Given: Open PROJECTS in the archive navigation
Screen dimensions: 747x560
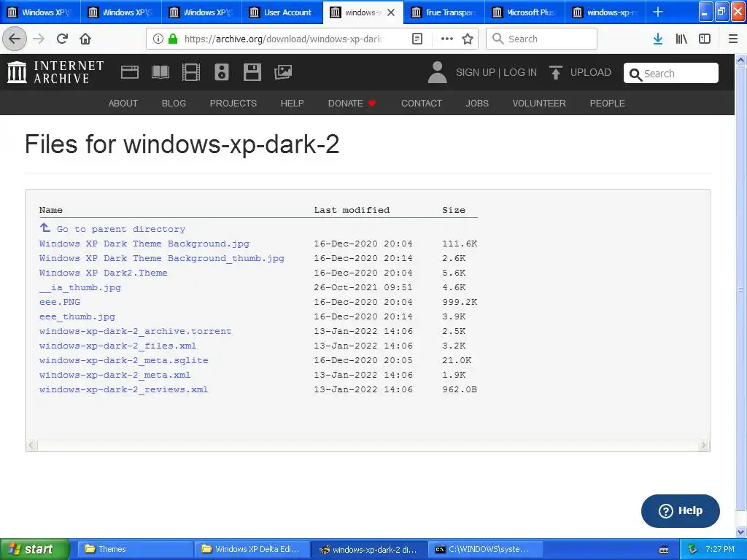Looking at the screenshot, I should pyautogui.click(x=233, y=104).
